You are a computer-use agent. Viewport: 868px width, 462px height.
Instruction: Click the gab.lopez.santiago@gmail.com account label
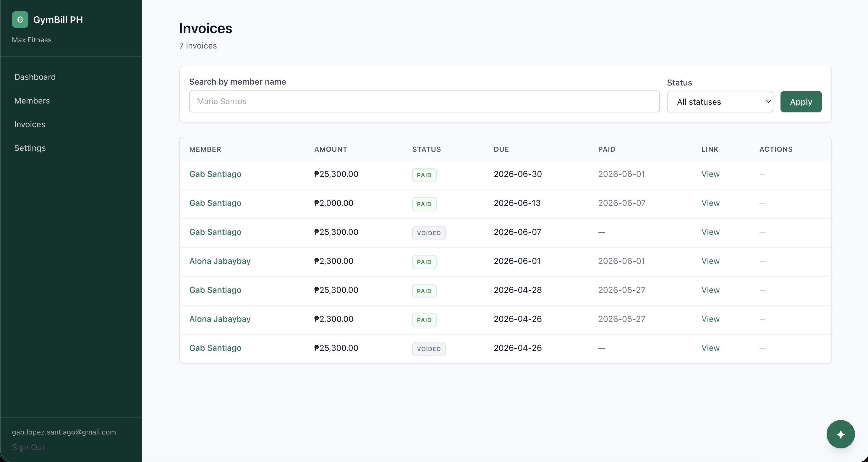point(64,432)
